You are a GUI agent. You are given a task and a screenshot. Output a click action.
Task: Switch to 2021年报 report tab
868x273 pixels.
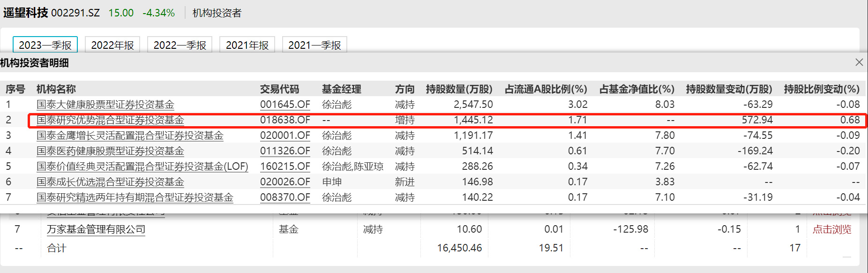point(247,45)
